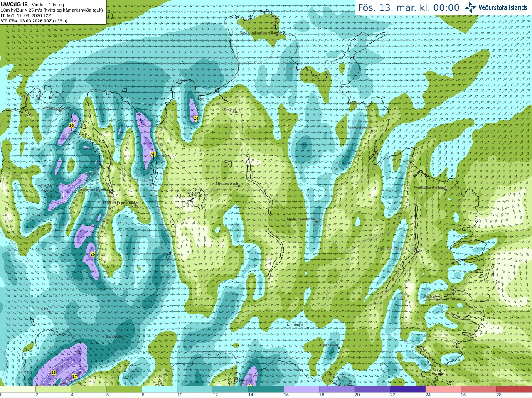
Task: Click the 25 gust marker south of Akureyrarflugvöllur
Action: [93, 254]
